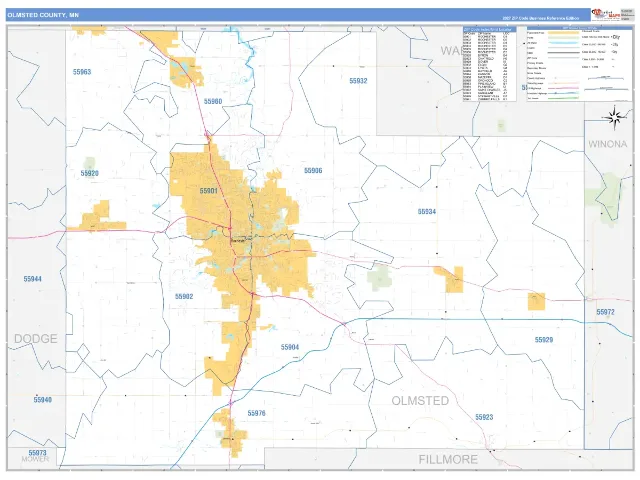Click the WINONA county label
Image resolution: width=640 pixels, height=480 pixels.
607,144
